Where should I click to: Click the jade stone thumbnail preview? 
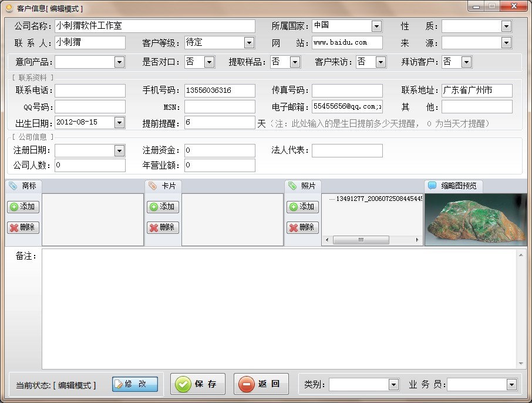pyautogui.click(x=476, y=220)
